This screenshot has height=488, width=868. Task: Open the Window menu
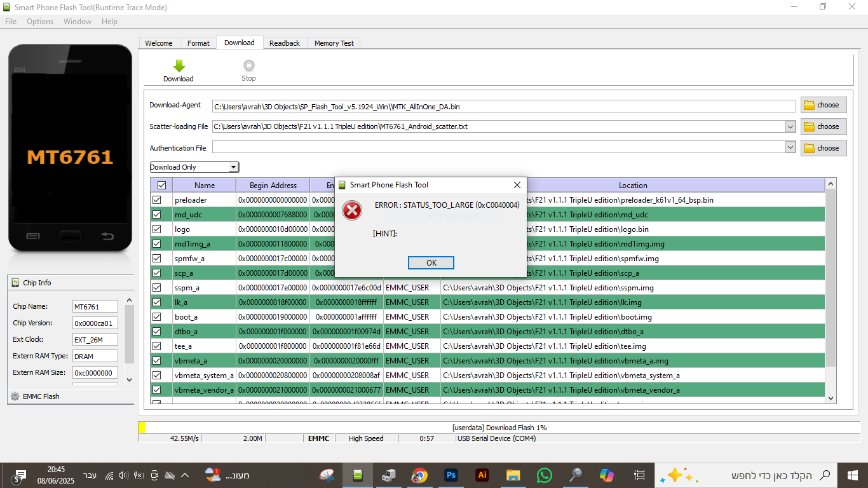78,22
